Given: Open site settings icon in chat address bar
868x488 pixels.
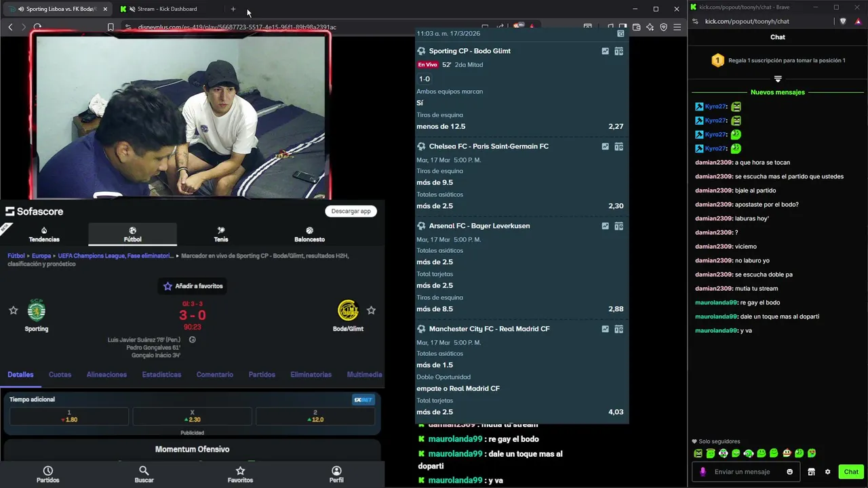Looking at the screenshot, I should (x=695, y=21).
